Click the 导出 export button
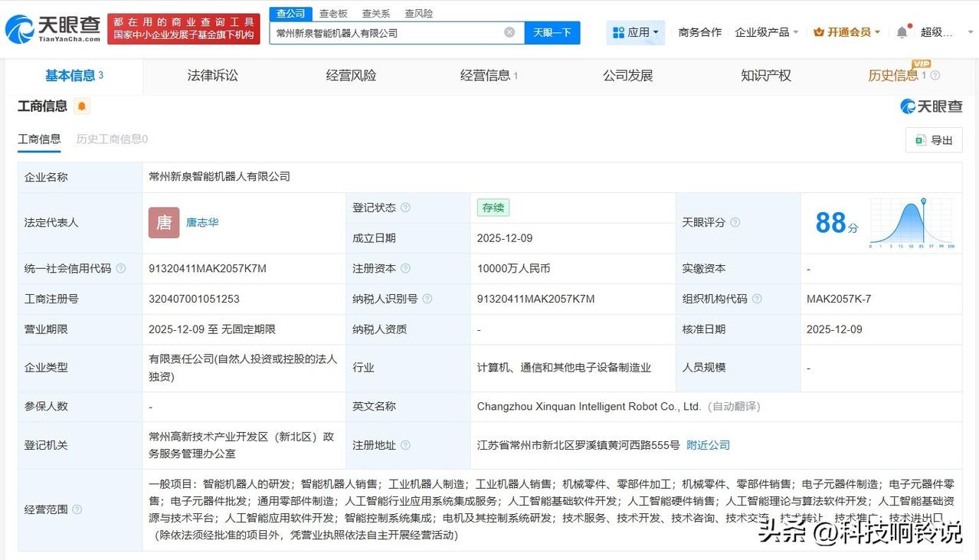This screenshot has width=979, height=560. pyautogui.click(x=934, y=140)
